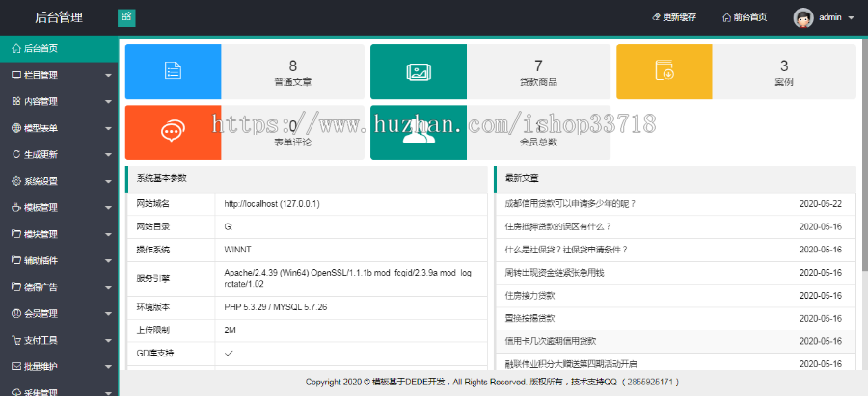This screenshot has width=868, height=396.
Task: Click the 会员管理 circular icon
Action: pos(16,313)
